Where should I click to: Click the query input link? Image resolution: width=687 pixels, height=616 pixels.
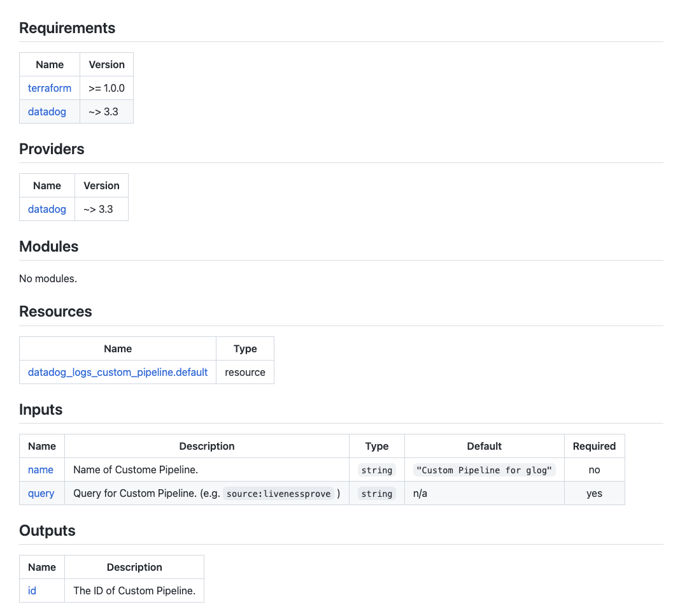(41, 493)
